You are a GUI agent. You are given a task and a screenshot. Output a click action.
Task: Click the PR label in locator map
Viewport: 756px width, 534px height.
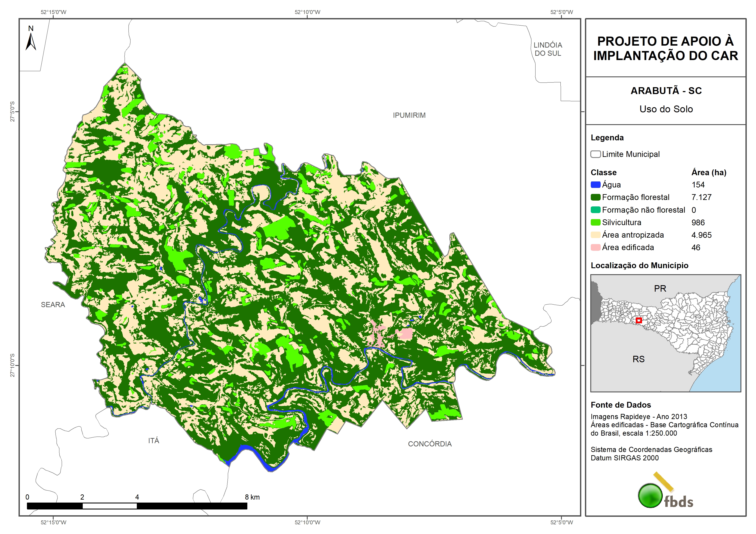pos(660,289)
